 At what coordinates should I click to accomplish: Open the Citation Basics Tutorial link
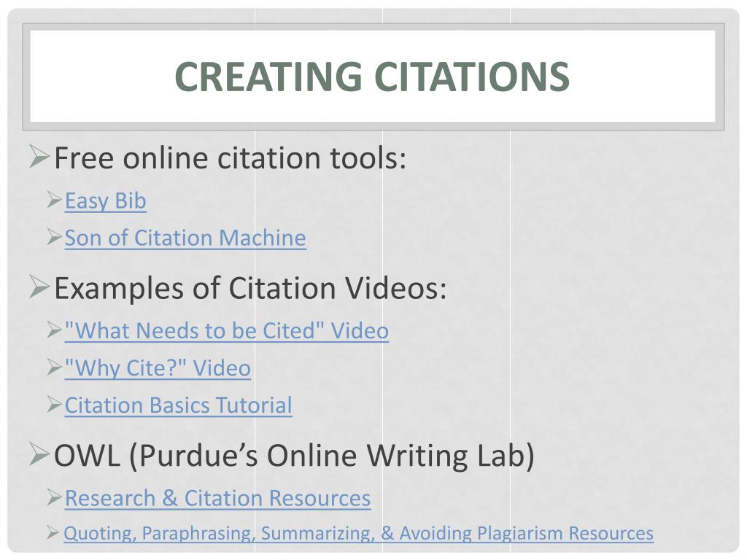pos(178,405)
